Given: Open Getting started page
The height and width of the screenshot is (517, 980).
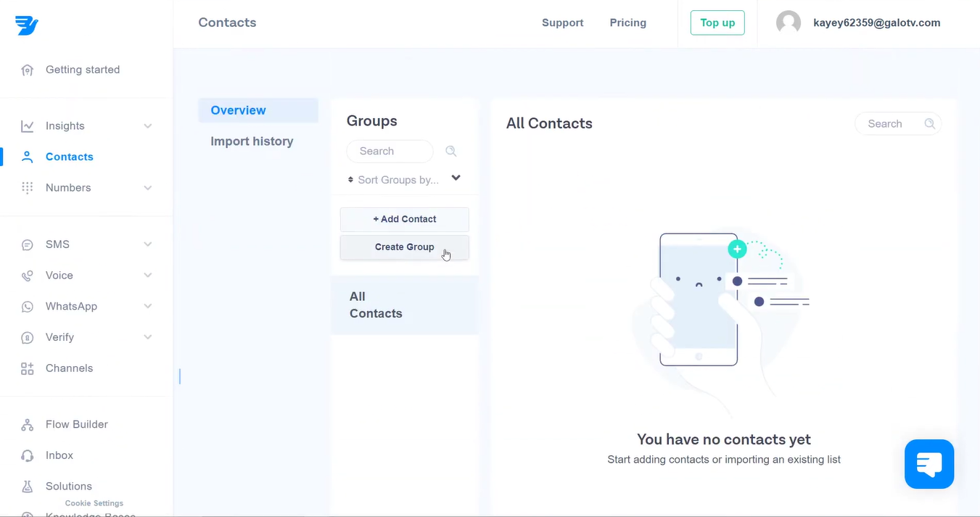Looking at the screenshot, I should (83, 70).
